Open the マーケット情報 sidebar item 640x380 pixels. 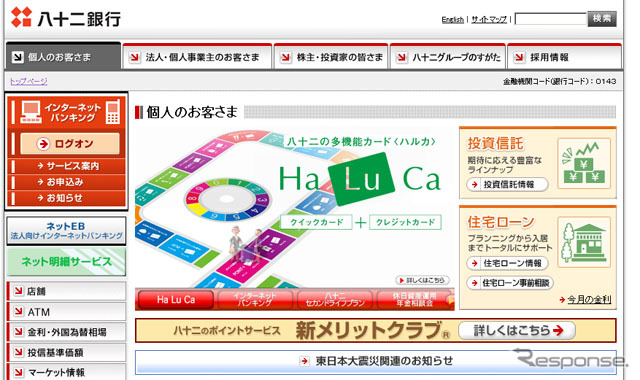[x=67, y=372]
